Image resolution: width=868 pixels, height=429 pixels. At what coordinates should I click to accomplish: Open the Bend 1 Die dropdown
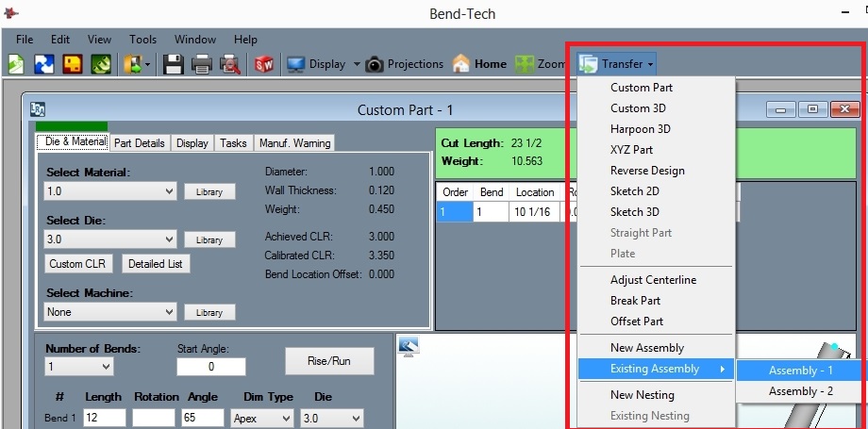pyautogui.click(x=332, y=418)
